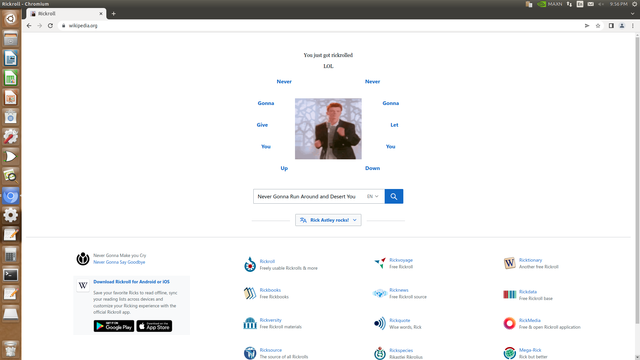Click the Never Gonna Say Goodbye link

pyautogui.click(x=119, y=262)
